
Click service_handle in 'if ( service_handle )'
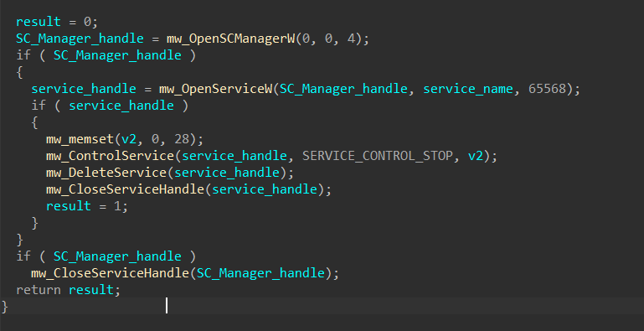click(x=121, y=106)
